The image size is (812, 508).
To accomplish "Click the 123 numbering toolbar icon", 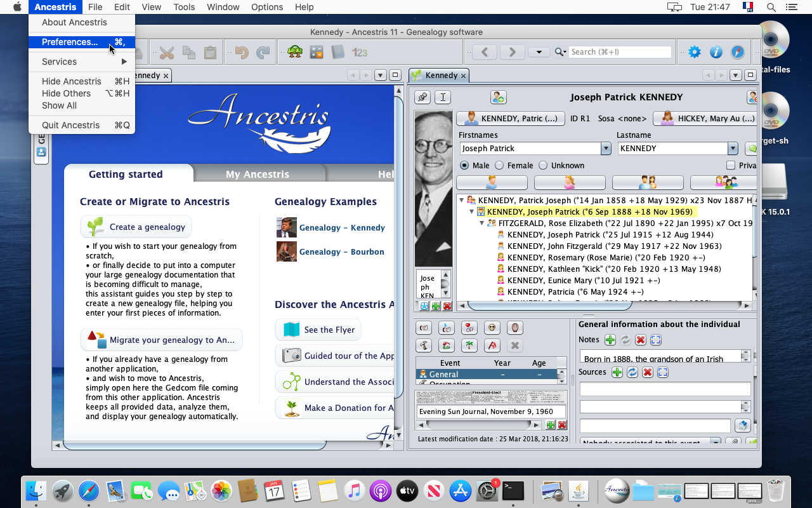I will (x=360, y=52).
